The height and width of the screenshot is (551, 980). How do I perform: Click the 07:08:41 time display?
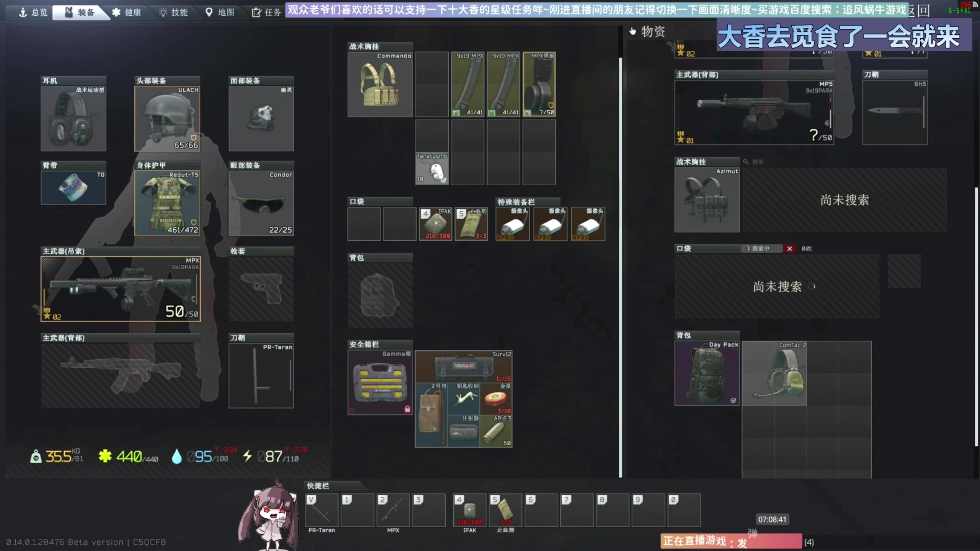tap(772, 519)
